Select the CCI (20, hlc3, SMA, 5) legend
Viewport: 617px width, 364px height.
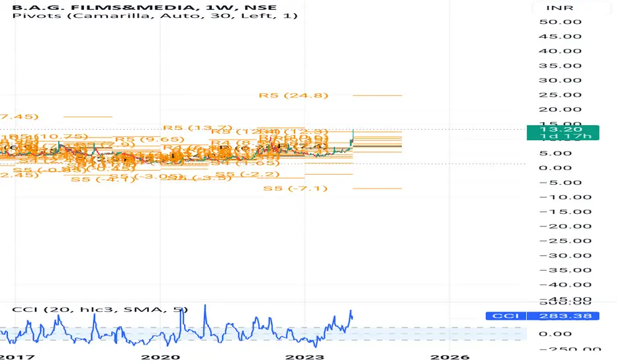tap(100, 309)
